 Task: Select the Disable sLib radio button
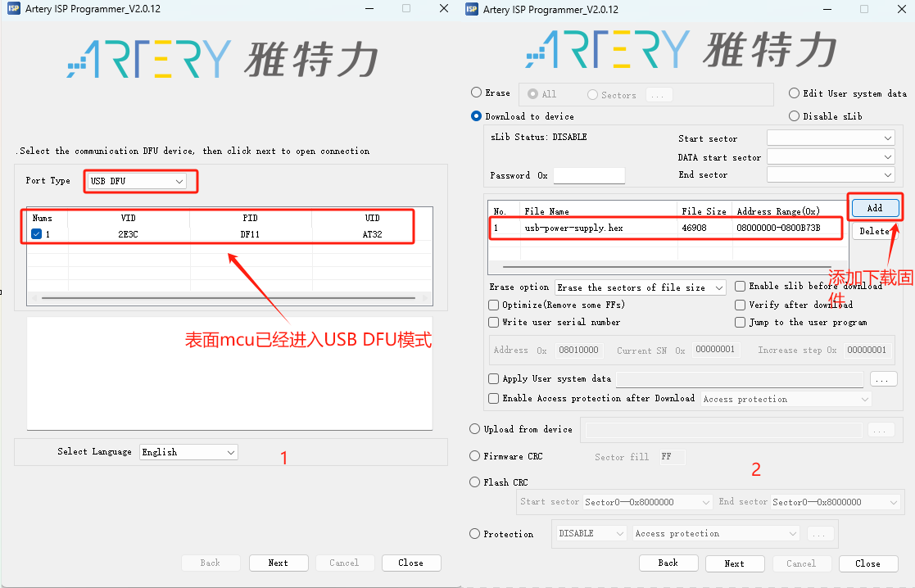(x=795, y=116)
